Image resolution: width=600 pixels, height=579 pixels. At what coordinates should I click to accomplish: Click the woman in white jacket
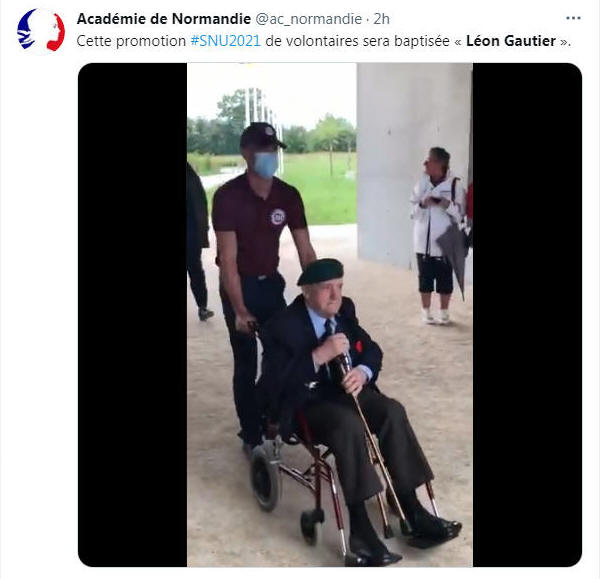point(439,235)
